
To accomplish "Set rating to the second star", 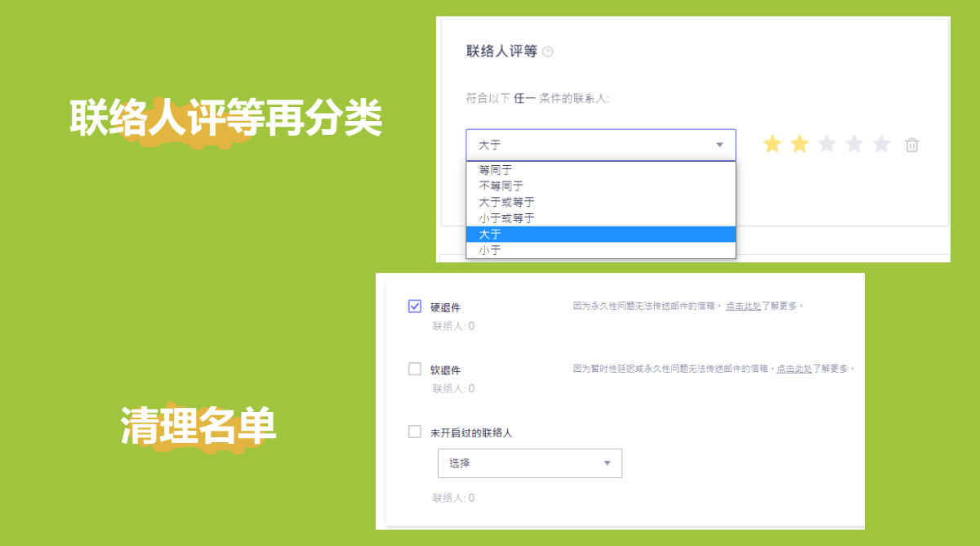I will pyautogui.click(x=800, y=145).
